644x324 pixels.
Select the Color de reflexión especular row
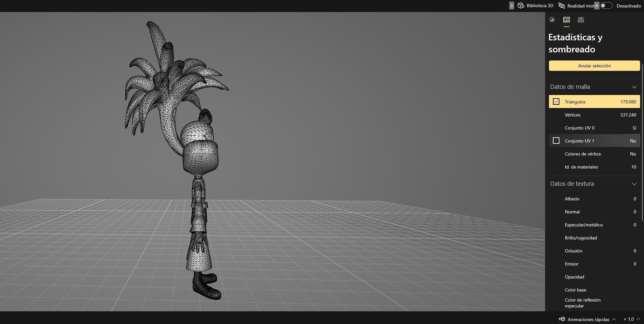coord(594,303)
